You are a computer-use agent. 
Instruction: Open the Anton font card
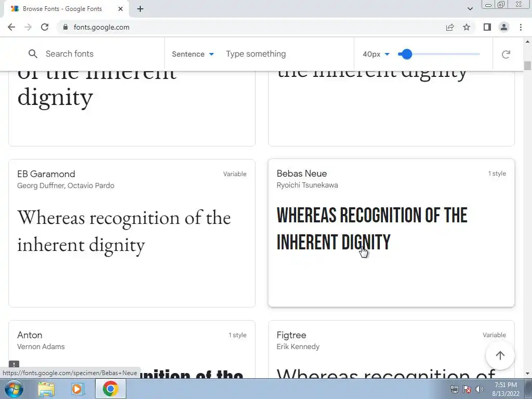131,349
